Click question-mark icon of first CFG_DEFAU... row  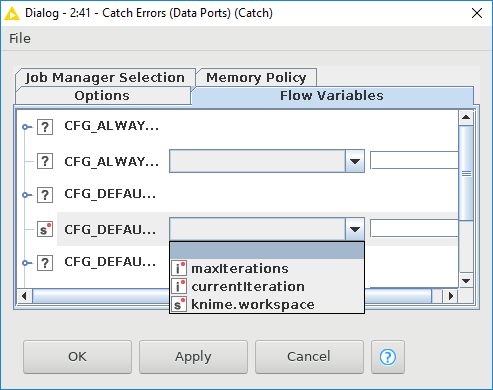45,195
